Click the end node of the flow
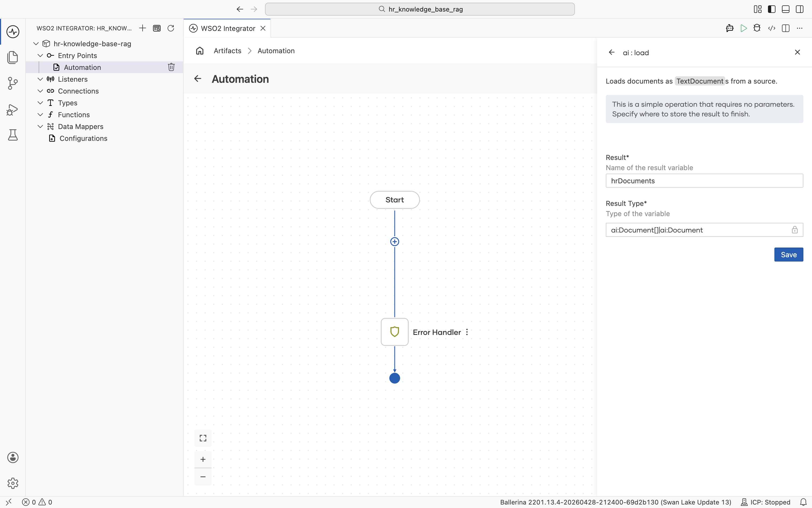 tap(395, 378)
